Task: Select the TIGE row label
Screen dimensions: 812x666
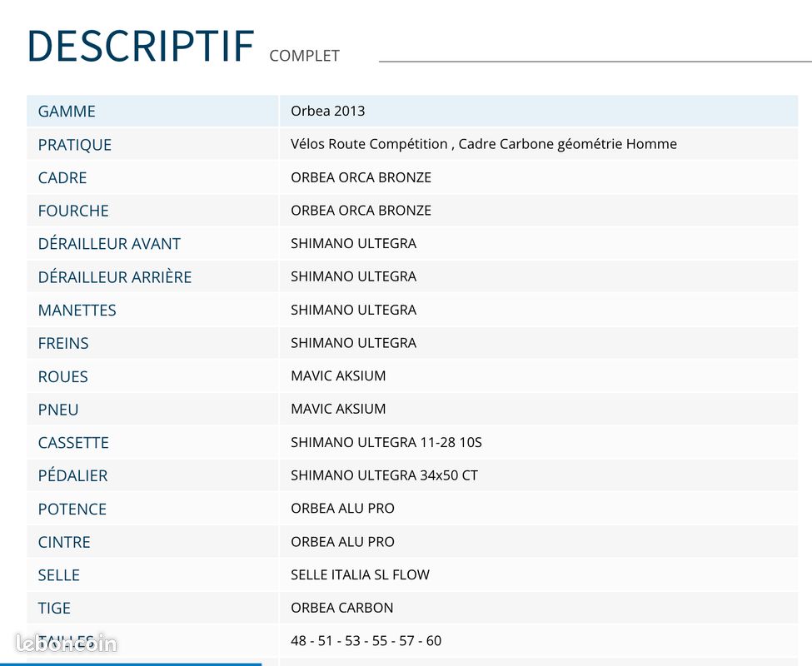Action: coord(54,608)
